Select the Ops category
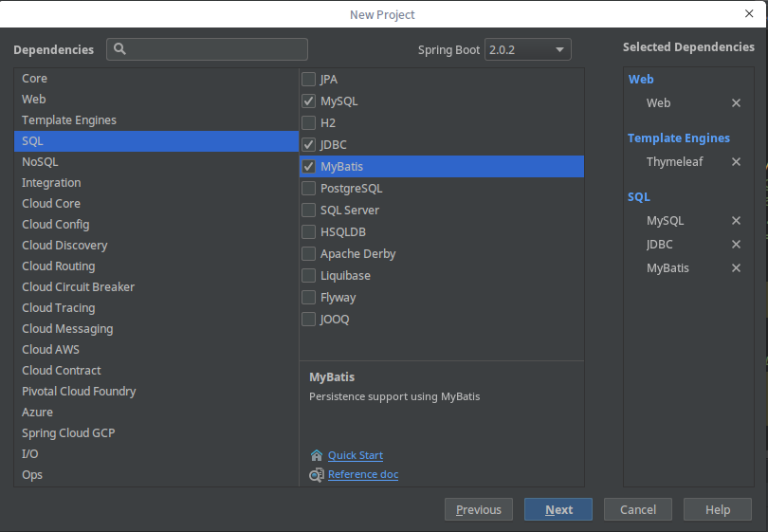This screenshot has width=768, height=532. (156, 475)
